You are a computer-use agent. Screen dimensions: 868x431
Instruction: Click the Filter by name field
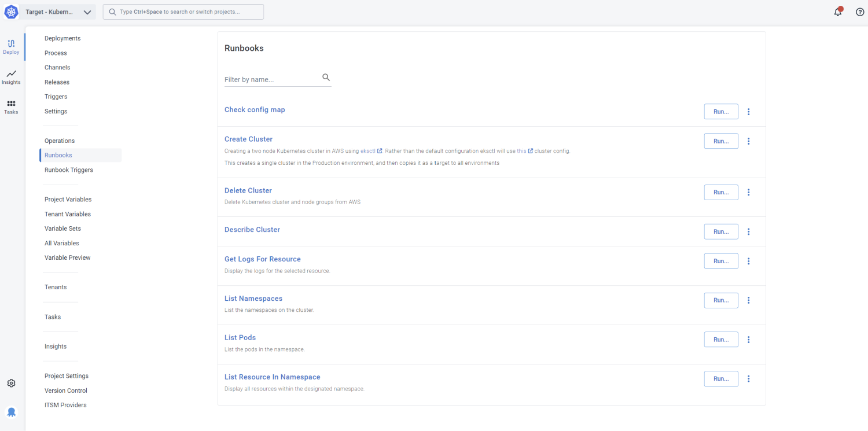tap(271, 79)
